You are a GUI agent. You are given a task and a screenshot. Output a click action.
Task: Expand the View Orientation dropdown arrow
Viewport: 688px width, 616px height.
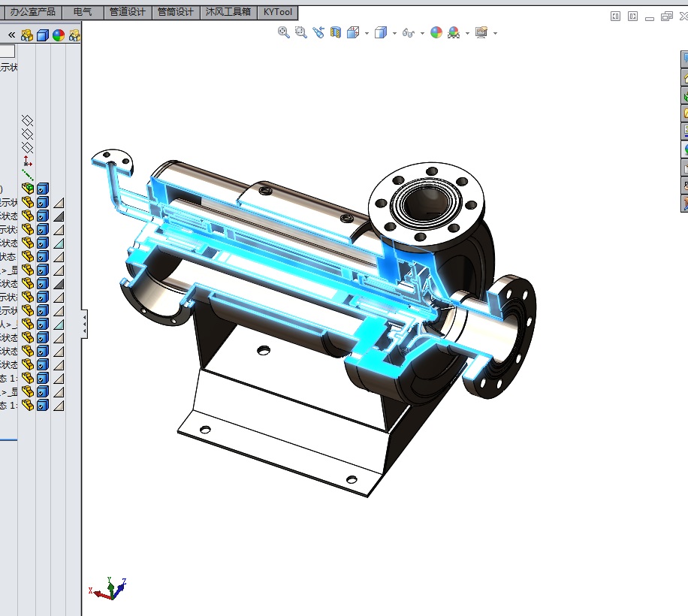point(367,33)
